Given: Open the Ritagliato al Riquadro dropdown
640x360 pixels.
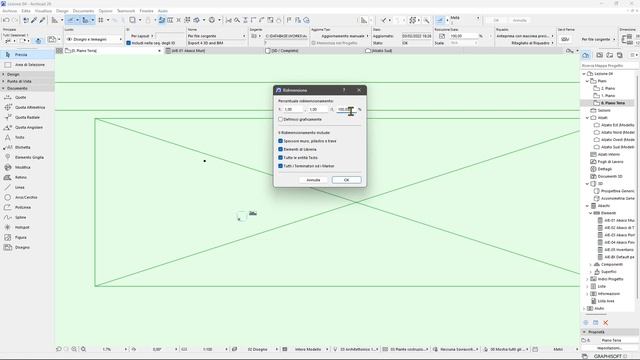Looking at the screenshot, I should point(525,43).
